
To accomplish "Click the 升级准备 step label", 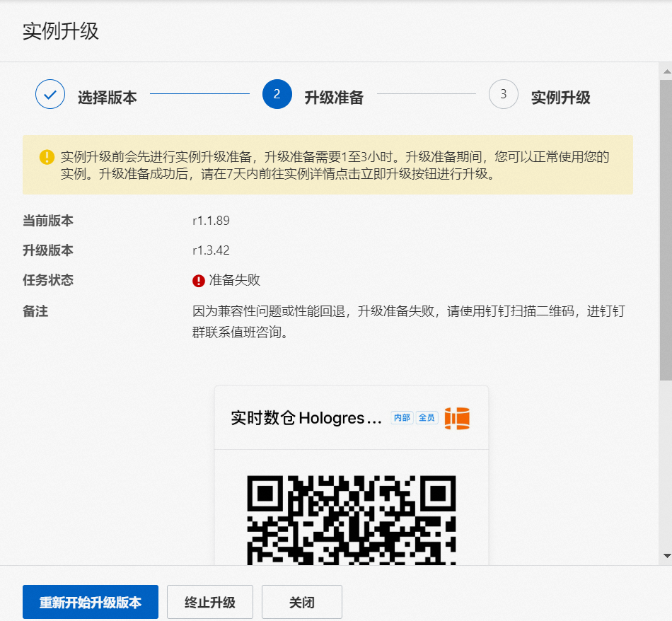I will coord(335,98).
